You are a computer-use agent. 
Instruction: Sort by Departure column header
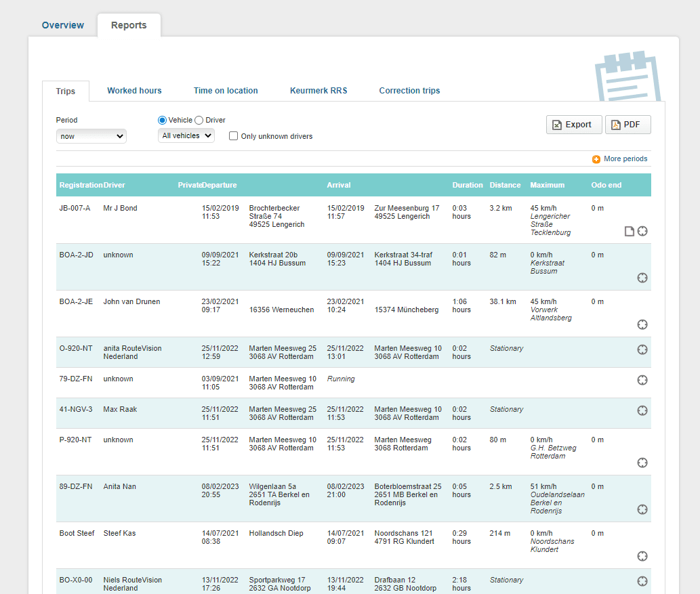pos(220,185)
